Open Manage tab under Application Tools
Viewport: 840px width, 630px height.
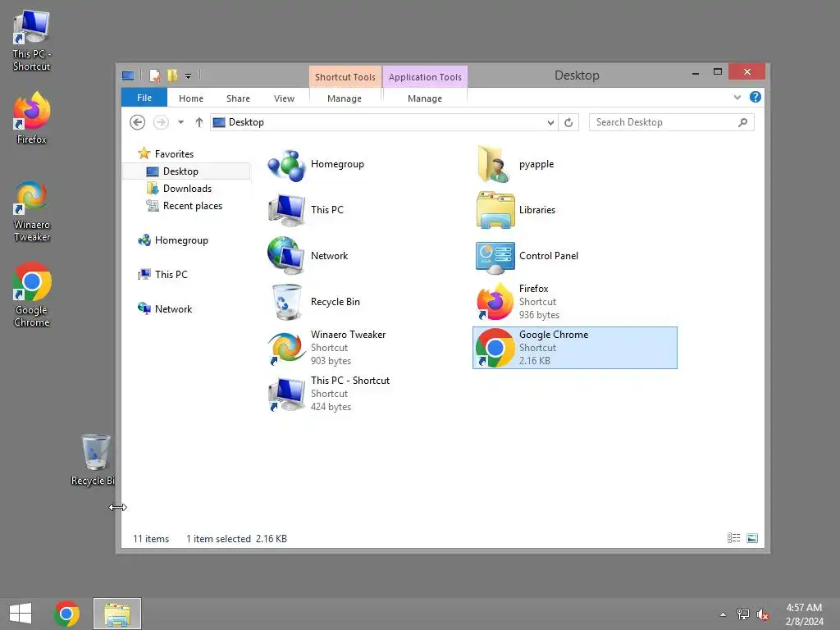point(424,98)
